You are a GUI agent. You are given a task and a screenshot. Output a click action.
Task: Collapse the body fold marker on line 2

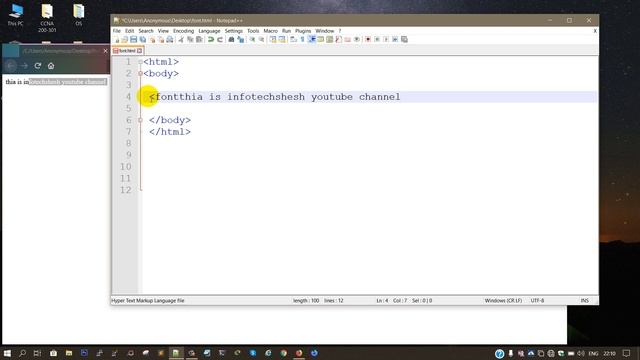(140, 73)
